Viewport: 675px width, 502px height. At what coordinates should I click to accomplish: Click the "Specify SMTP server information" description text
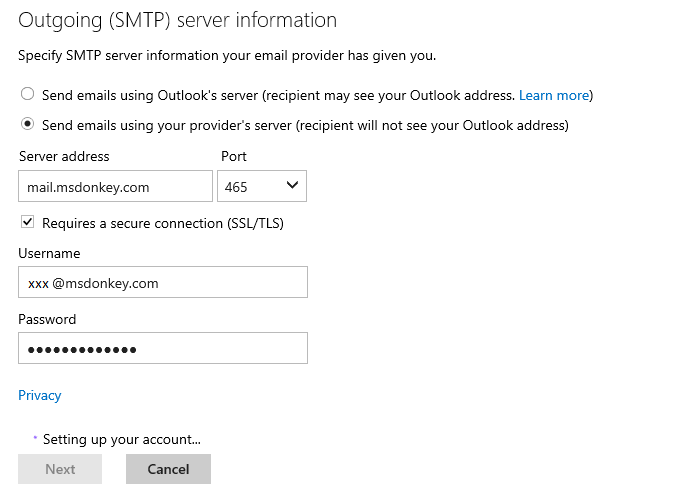click(227, 55)
